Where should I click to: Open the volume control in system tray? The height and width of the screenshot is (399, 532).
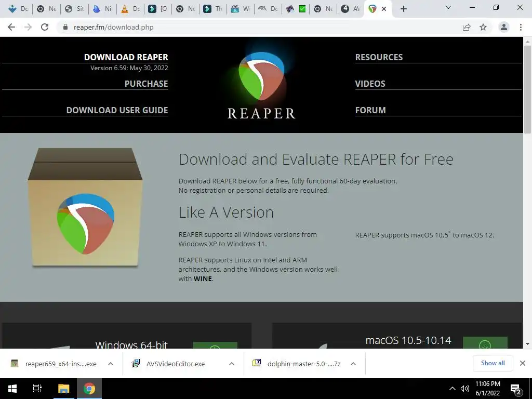tap(465, 389)
